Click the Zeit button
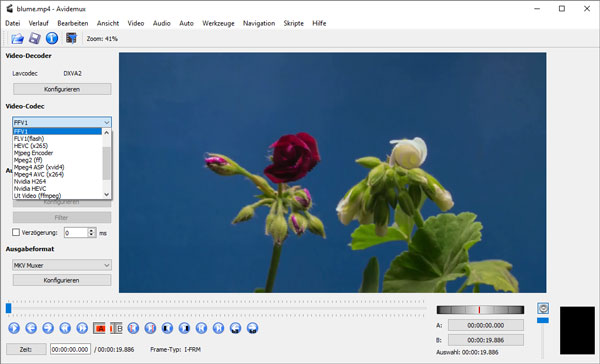 pos(26,349)
